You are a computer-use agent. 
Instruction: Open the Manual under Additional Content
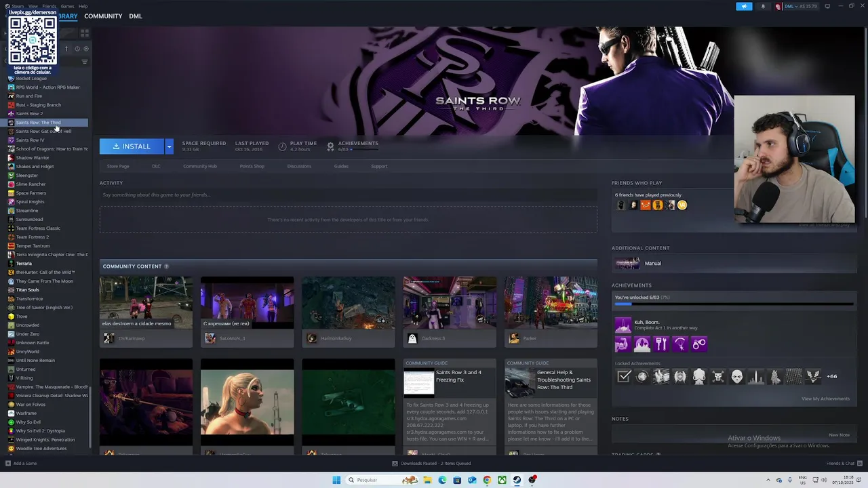coord(733,263)
